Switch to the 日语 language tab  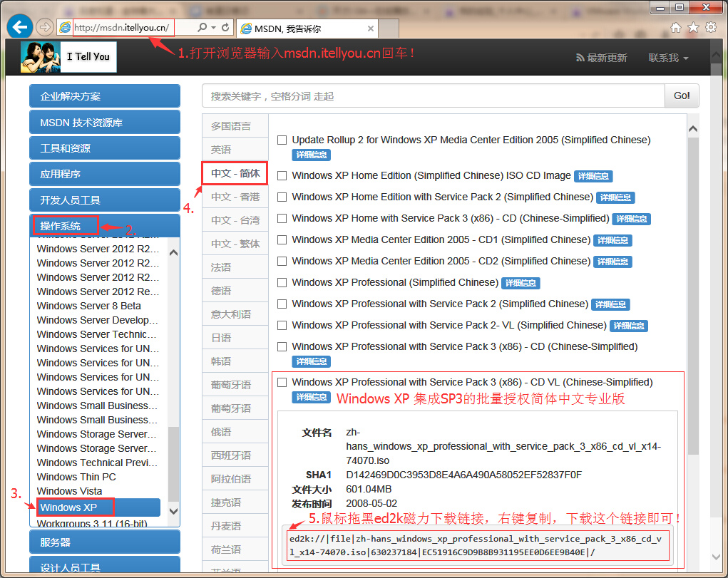coord(235,338)
